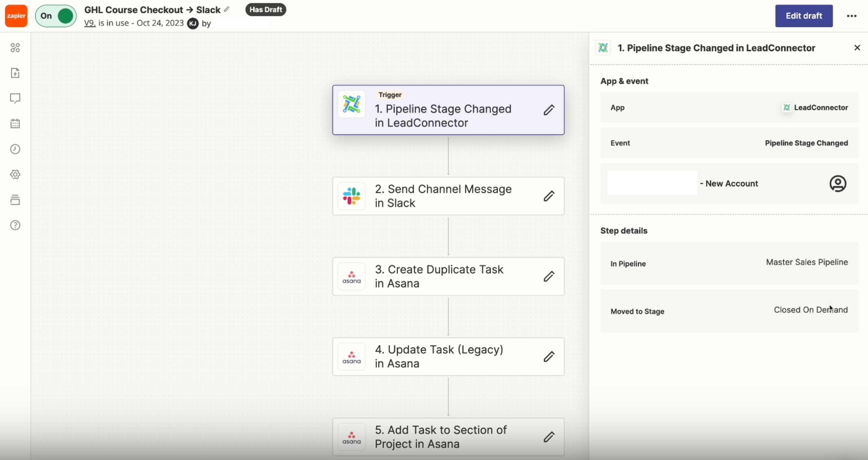Open the Zap file icon in sidebar
The width and height of the screenshot is (868, 460).
(15, 73)
